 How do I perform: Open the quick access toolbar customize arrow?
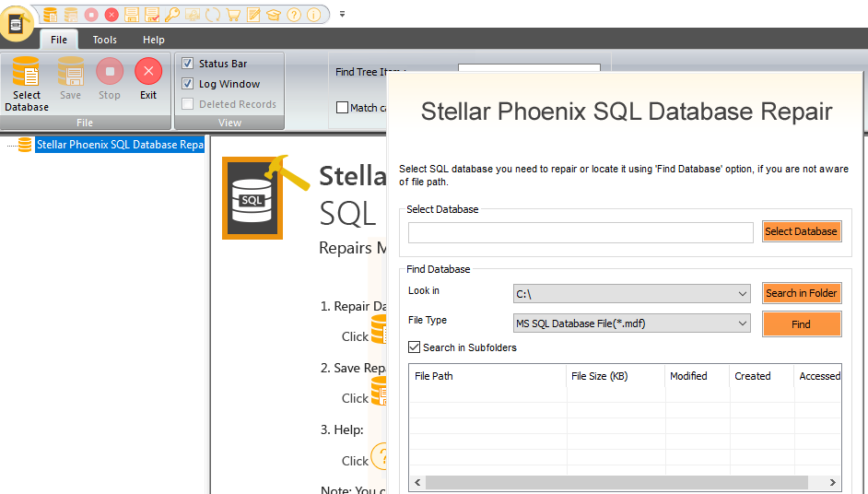click(x=342, y=15)
